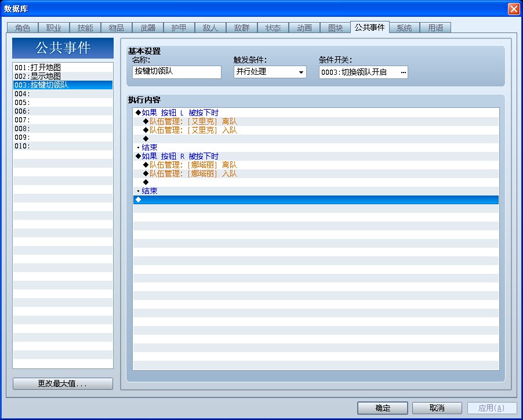523x420 pixels.
Task: Click the 应用(A) button
Action: pos(492,408)
